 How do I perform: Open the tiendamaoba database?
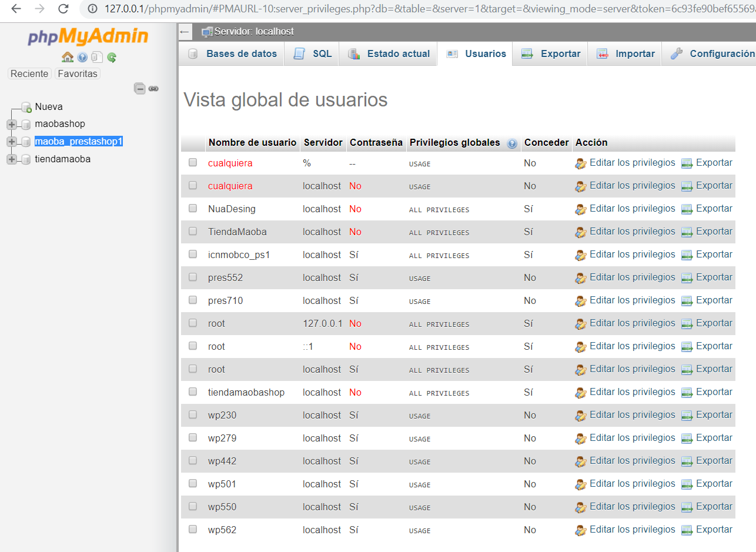point(63,159)
